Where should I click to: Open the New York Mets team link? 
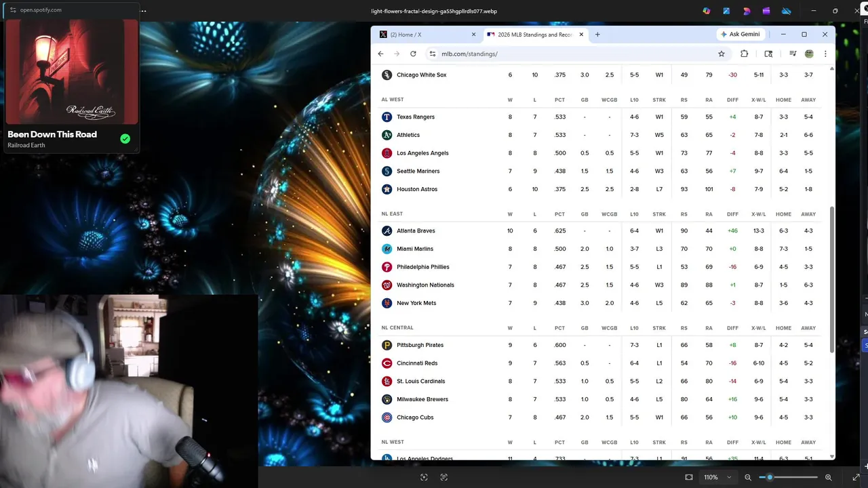click(x=416, y=303)
